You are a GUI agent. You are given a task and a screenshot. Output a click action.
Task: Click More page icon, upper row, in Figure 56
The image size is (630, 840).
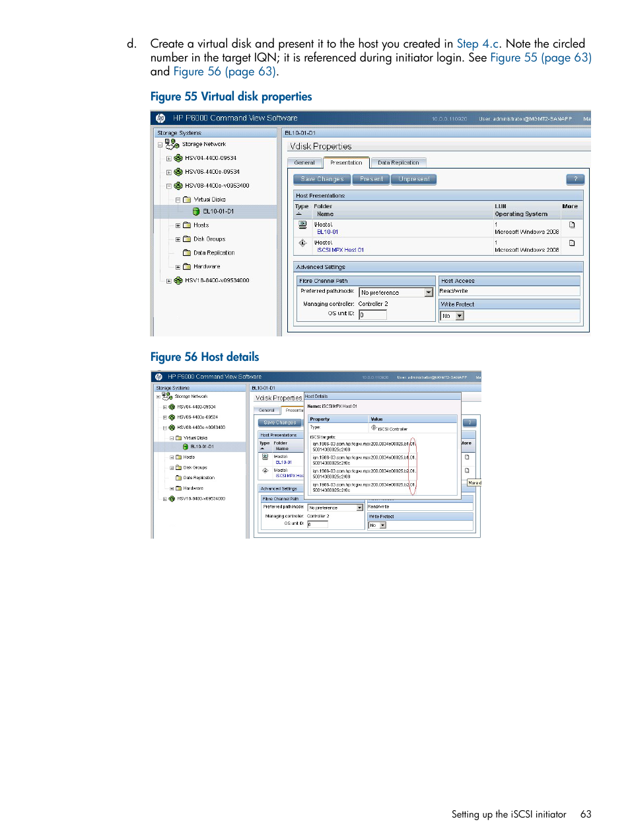pyautogui.click(x=467, y=457)
